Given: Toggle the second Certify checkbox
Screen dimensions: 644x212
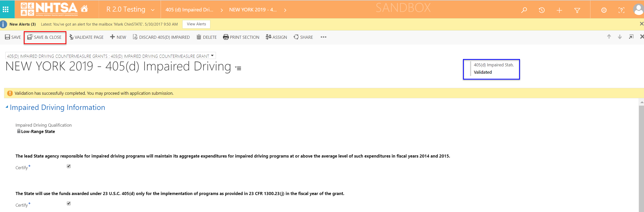Looking at the screenshot, I should [x=69, y=203].
